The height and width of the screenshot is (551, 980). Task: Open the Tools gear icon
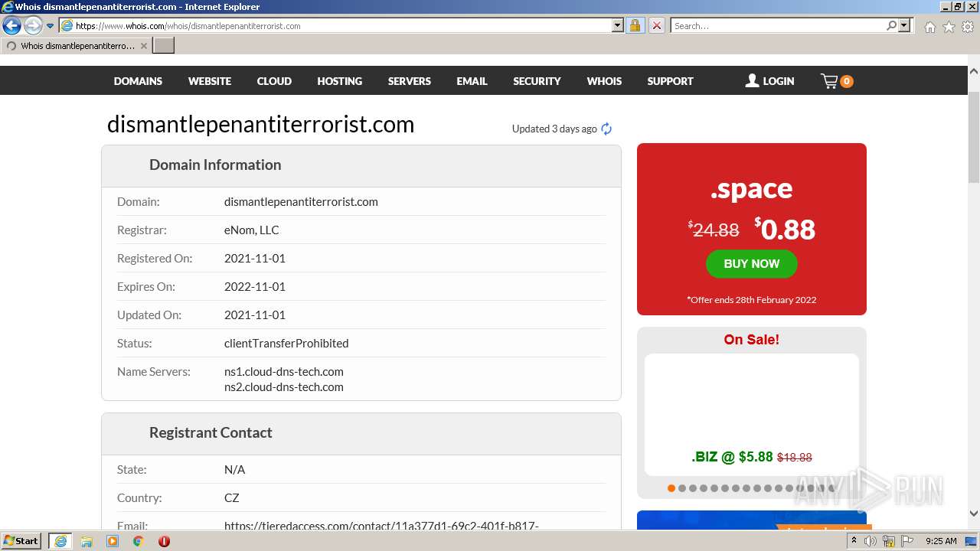(968, 27)
